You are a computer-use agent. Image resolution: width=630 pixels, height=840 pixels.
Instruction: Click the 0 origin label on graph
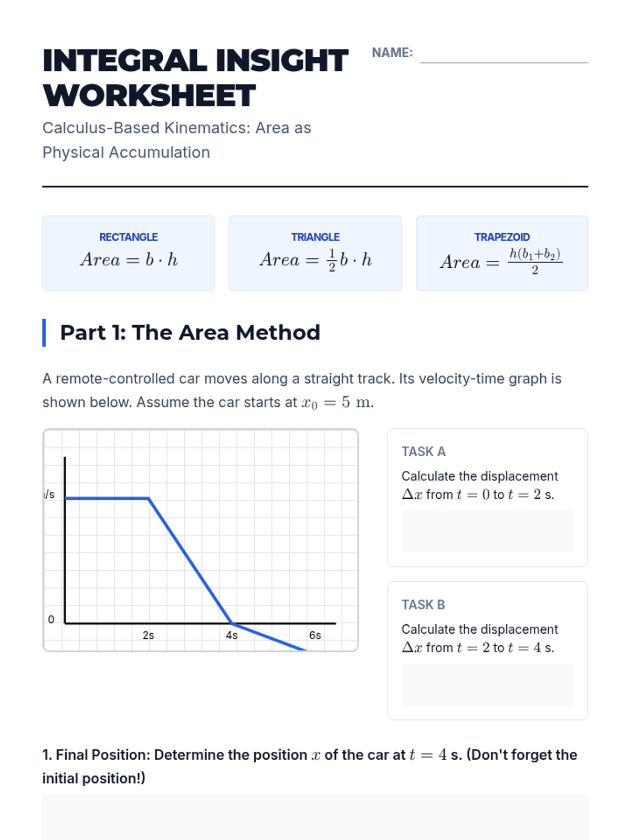(x=51, y=619)
